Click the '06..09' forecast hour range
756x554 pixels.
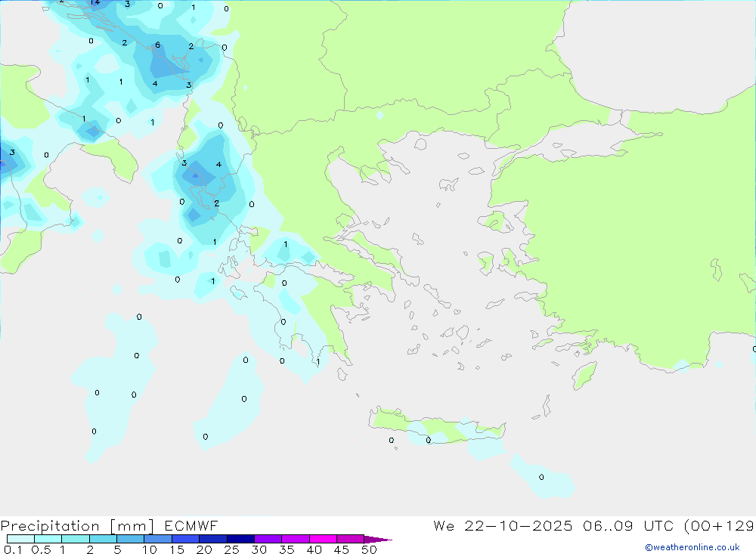tap(608, 525)
